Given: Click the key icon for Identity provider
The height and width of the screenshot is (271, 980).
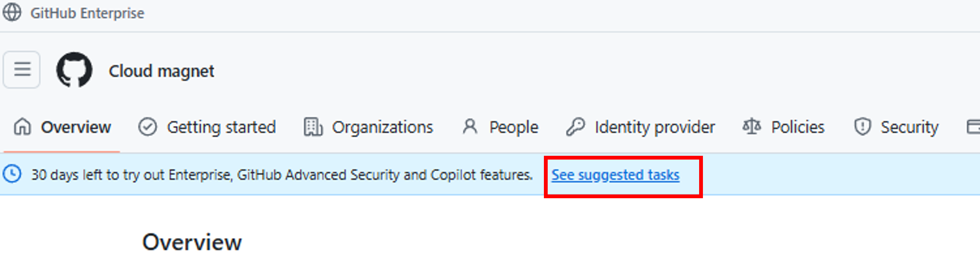Looking at the screenshot, I should (x=575, y=127).
